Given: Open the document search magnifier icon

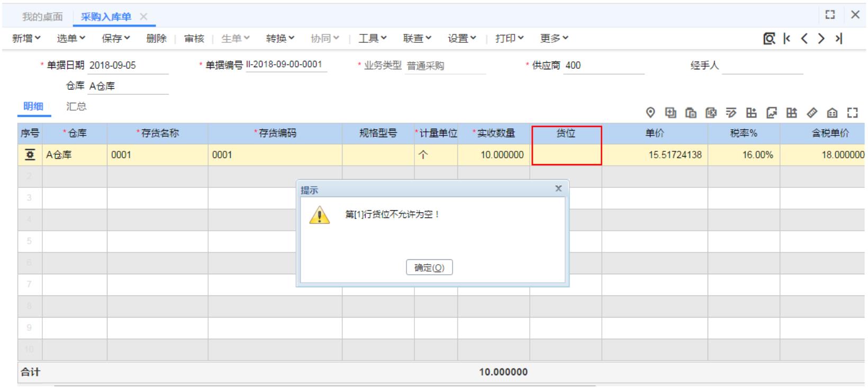Looking at the screenshot, I should [x=769, y=39].
